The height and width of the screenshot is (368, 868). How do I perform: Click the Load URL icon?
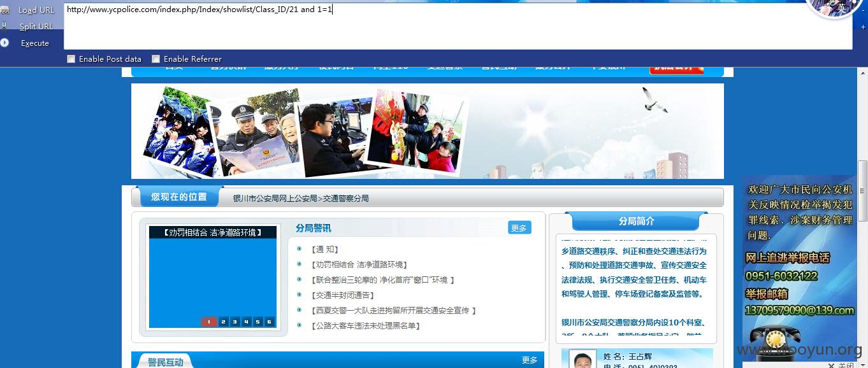(x=5, y=10)
